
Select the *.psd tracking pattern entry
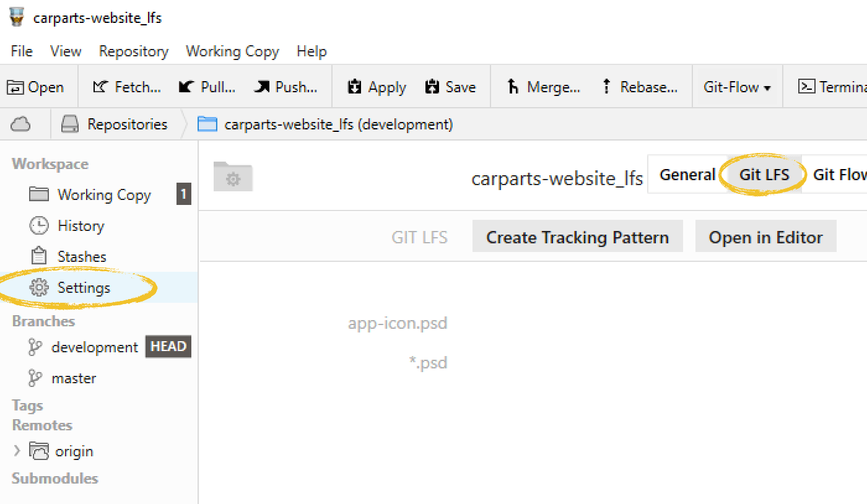point(429,362)
